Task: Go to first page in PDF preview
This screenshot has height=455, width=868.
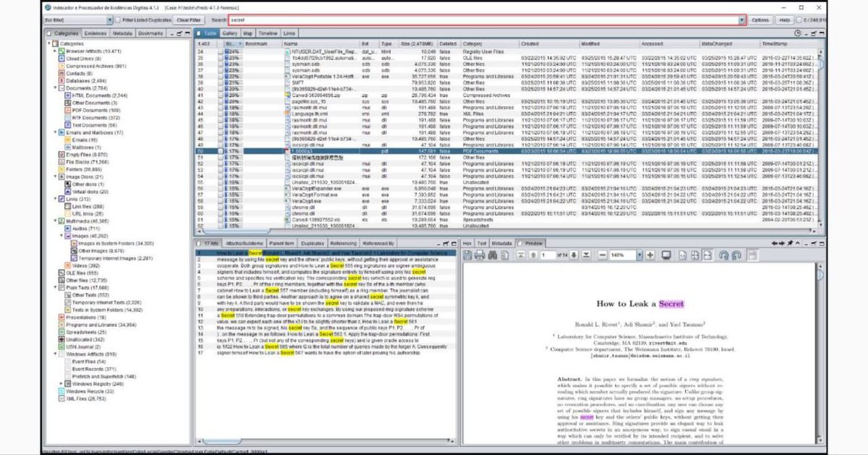Action: click(519, 255)
